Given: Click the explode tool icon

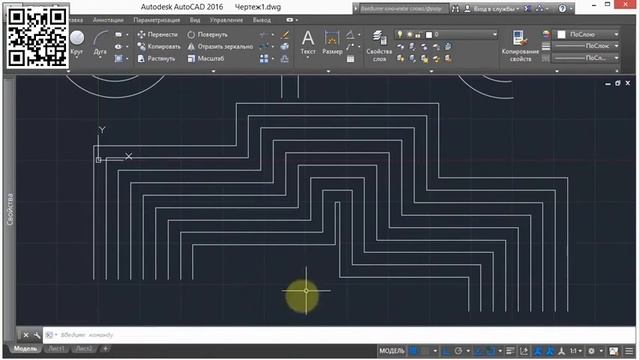Looking at the screenshot, I should [284, 47].
